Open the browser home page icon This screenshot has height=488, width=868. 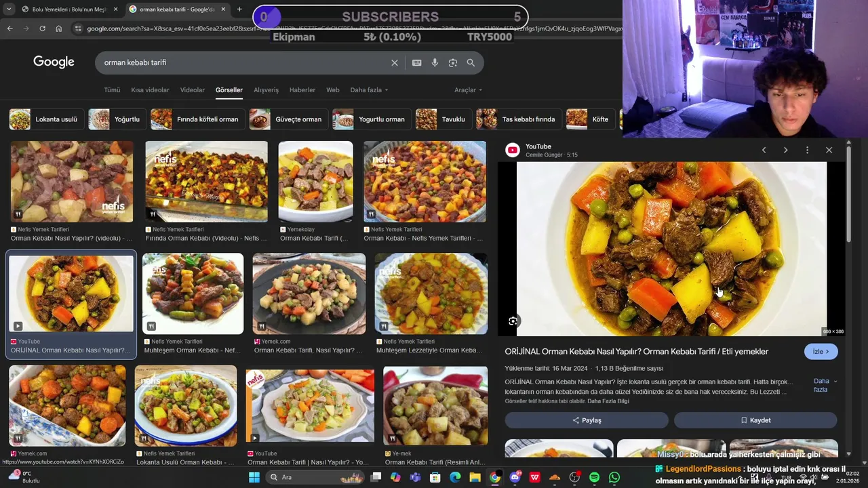click(x=59, y=28)
